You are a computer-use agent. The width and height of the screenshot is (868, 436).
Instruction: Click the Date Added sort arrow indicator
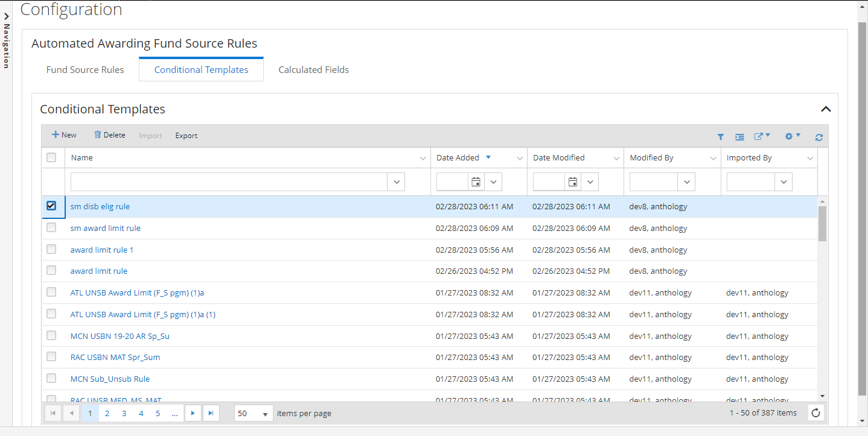click(488, 157)
